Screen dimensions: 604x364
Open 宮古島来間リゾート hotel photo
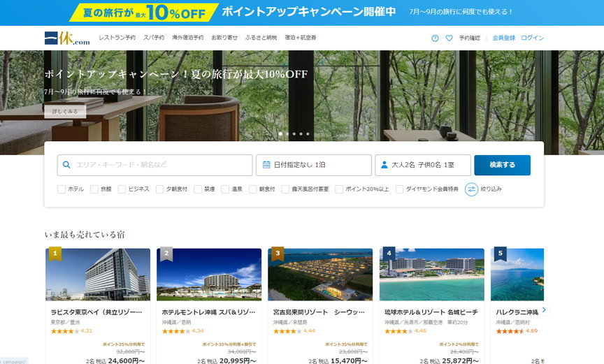(320, 275)
